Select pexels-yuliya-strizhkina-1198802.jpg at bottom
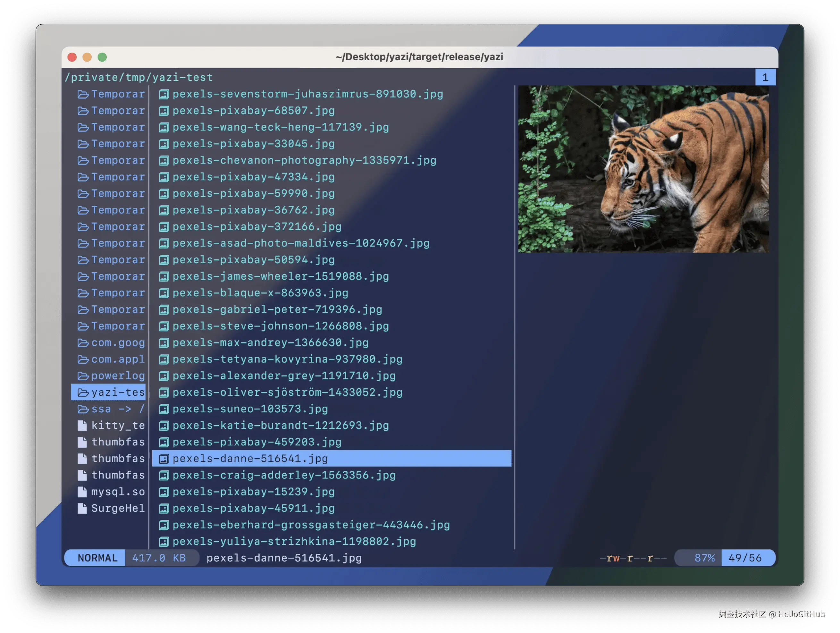The width and height of the screenshot is (840, 633). click(294, 542)
